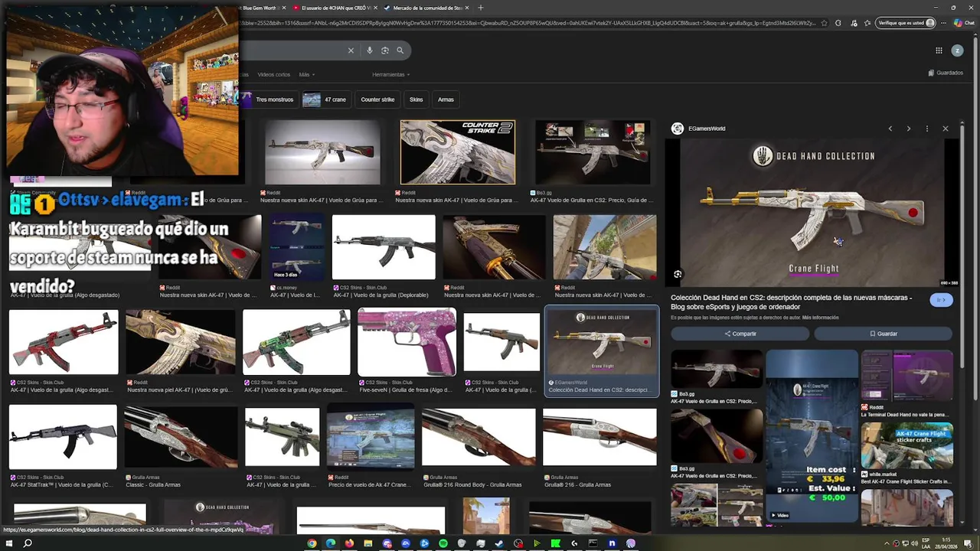Bookmark this page with the star icon
The image size is (980, 551).
coord(824,23)
